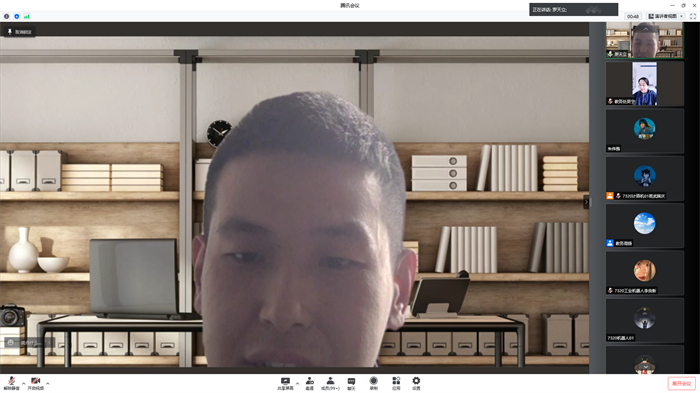
Task: Click blue user badge under sky avatar
Action: click(610, 243)
